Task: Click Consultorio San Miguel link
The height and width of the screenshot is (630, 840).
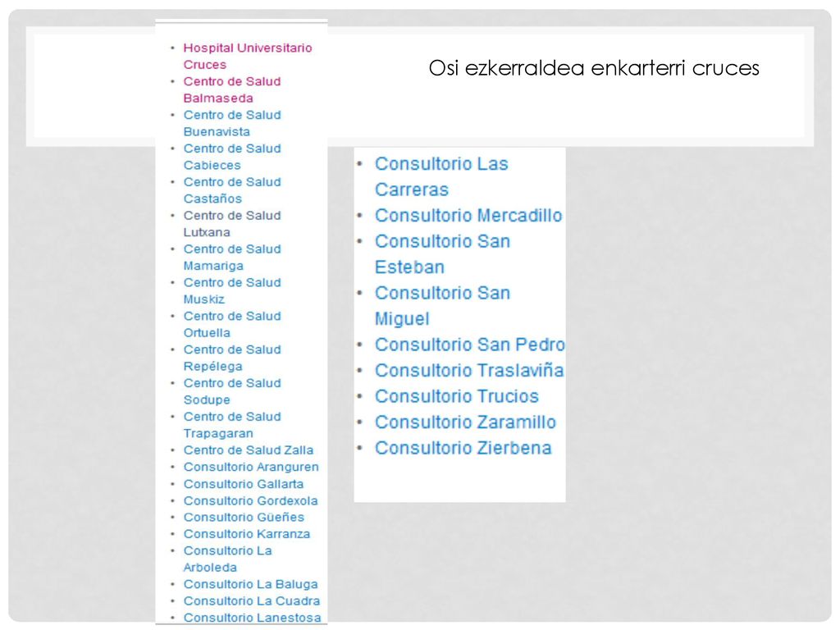Action: [442, 305]
